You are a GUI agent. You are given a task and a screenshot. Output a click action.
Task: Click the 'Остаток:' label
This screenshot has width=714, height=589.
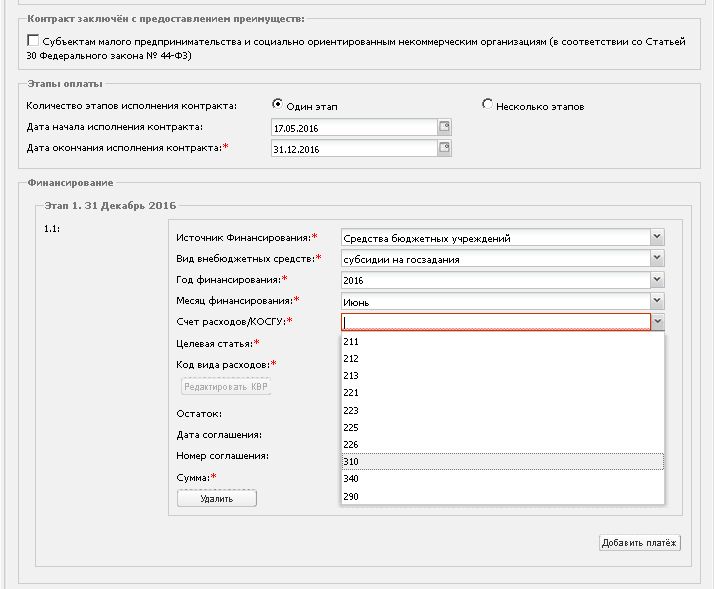(199, 414)
